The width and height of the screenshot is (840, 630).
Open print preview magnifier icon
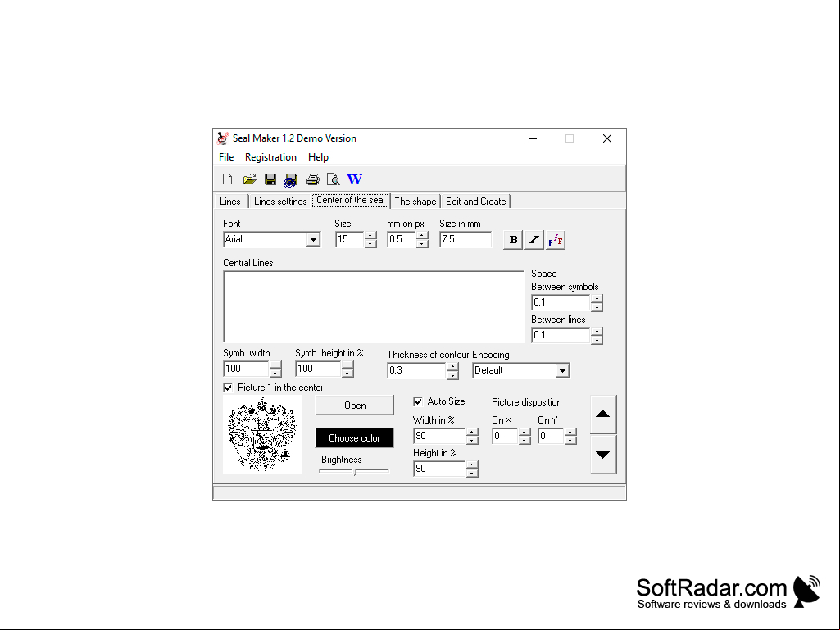pyautogui.click(x=334, y=179)
